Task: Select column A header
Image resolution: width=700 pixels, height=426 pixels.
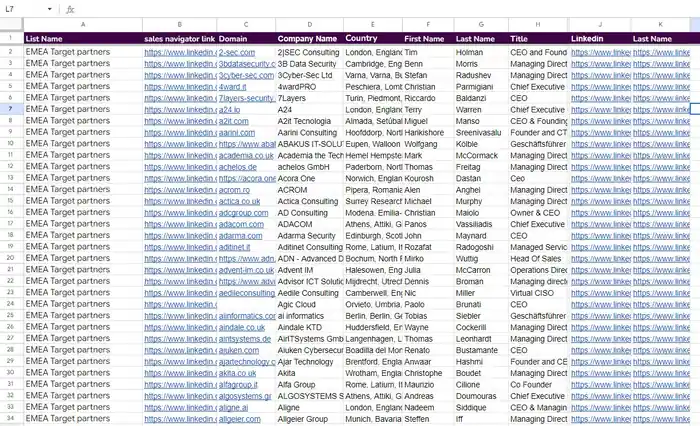Action: [83, 25]
